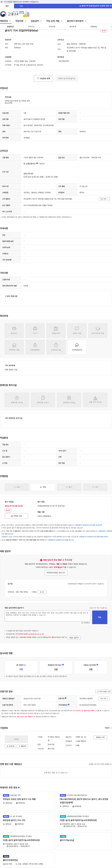Click the 관심정보 등록 heart button
This screenshot has width=112, height=868.
tap(44, 78)
